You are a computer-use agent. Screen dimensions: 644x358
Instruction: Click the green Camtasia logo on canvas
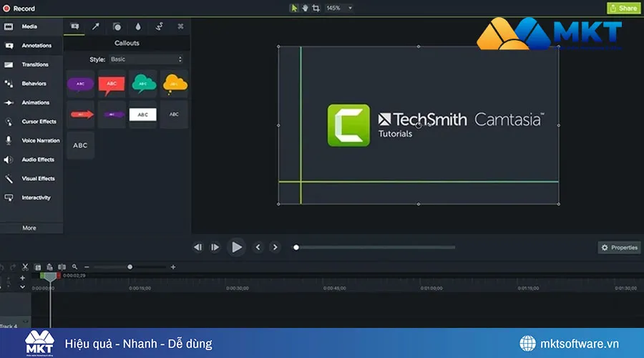click(x=348, y=125)
